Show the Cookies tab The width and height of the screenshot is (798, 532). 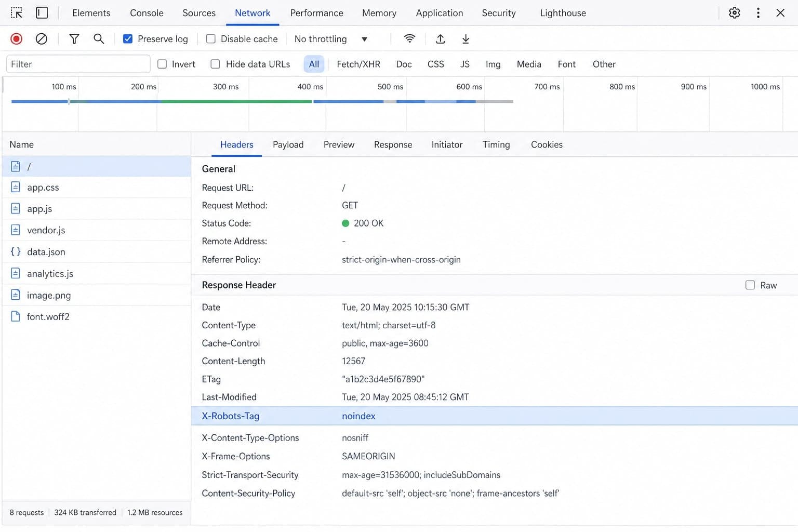pos(547,145)
